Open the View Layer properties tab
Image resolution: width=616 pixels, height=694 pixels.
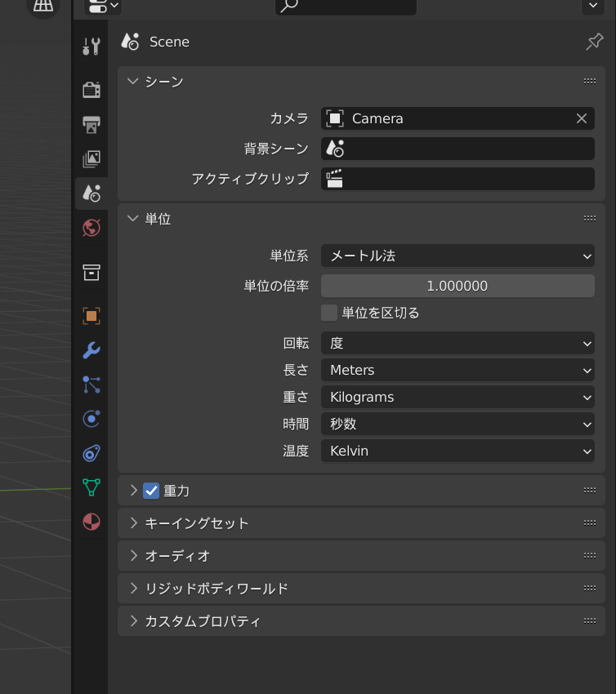pyautogui.click(x=92, y=159)
